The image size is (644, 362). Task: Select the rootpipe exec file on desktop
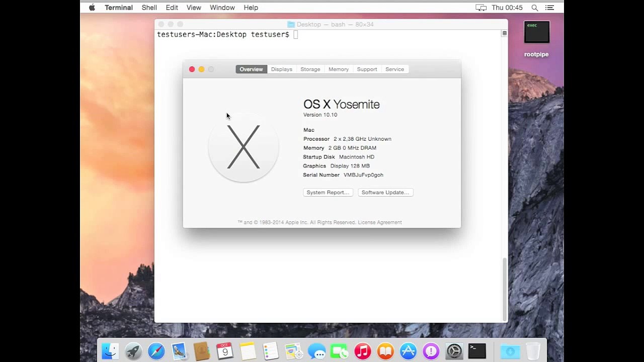pos(536,33)
